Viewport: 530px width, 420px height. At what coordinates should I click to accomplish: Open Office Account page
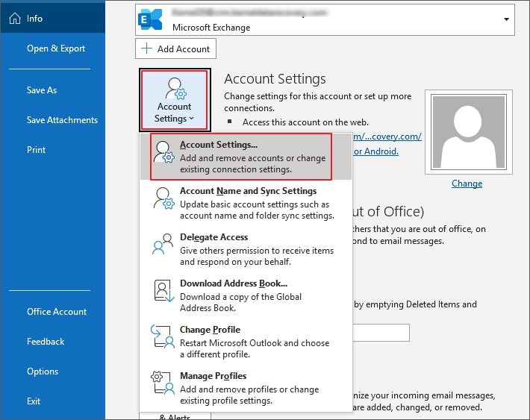[57, 312]
